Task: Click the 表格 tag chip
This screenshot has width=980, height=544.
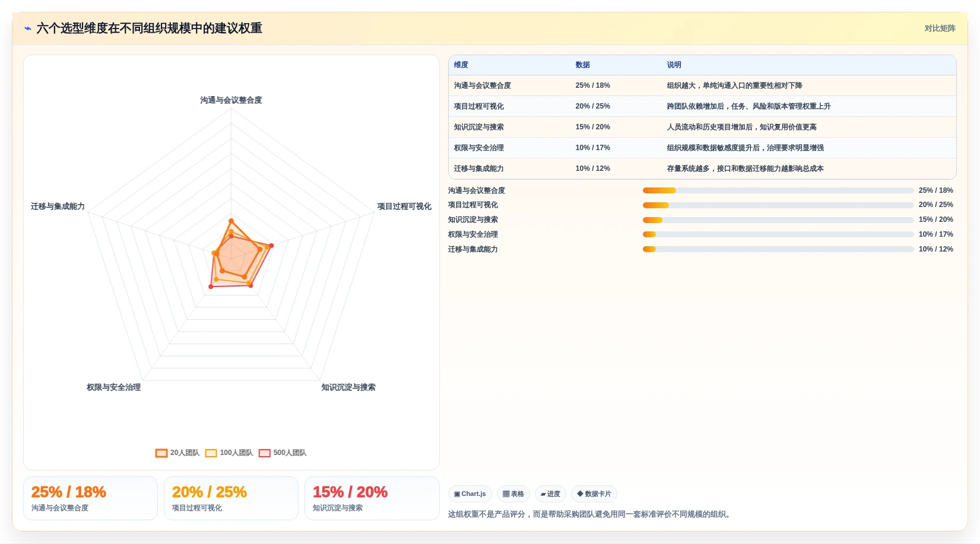Action: (513, 494)
